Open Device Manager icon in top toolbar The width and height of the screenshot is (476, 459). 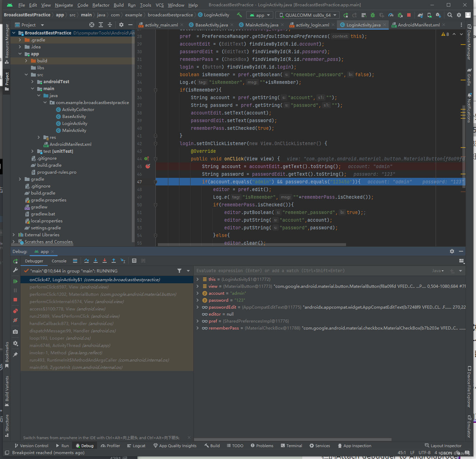[x=429, y=15]
